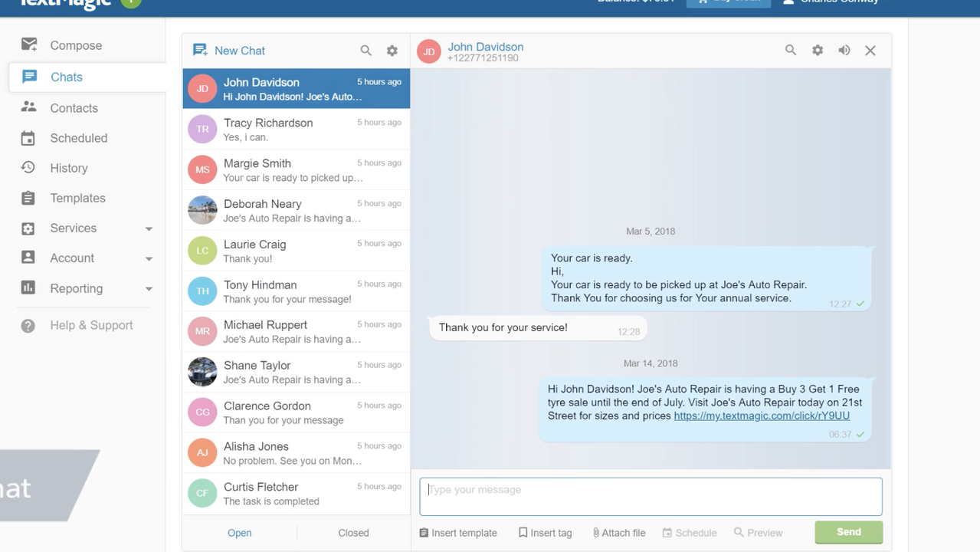Open settings for the John Davidson chat
This screenshot has width=980, height=552.
(817, 50)
